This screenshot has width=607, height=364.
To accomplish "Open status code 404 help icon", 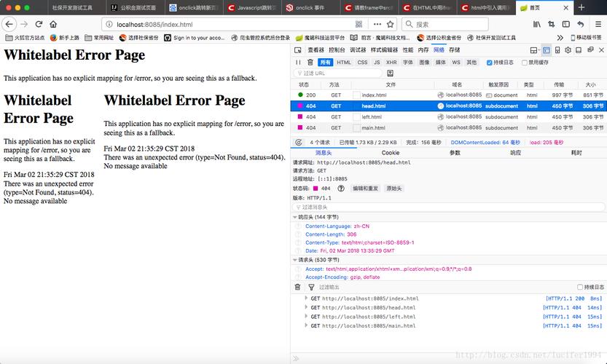I will [341, 189].
